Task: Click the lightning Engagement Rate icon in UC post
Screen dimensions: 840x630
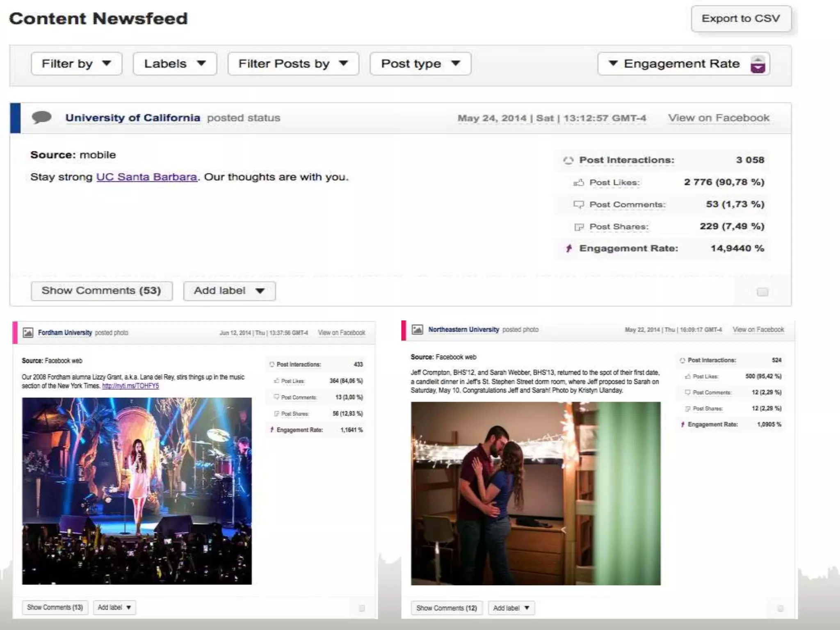Action: [x=569, y=248]
